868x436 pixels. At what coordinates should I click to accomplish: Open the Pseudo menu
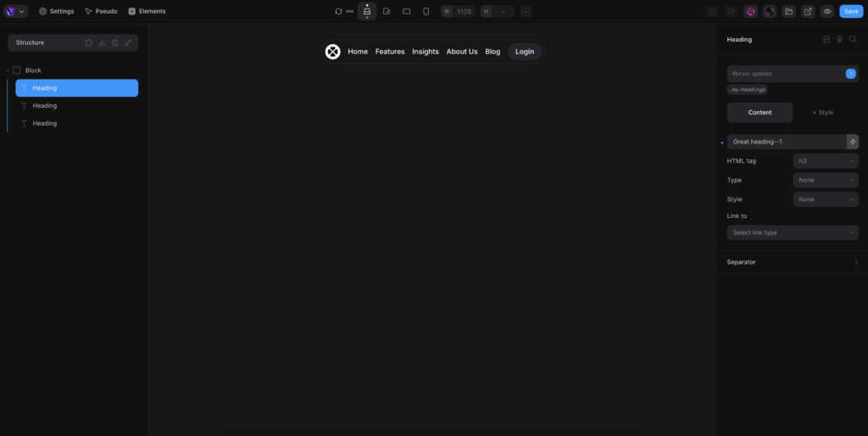click(x=101, y=11)
